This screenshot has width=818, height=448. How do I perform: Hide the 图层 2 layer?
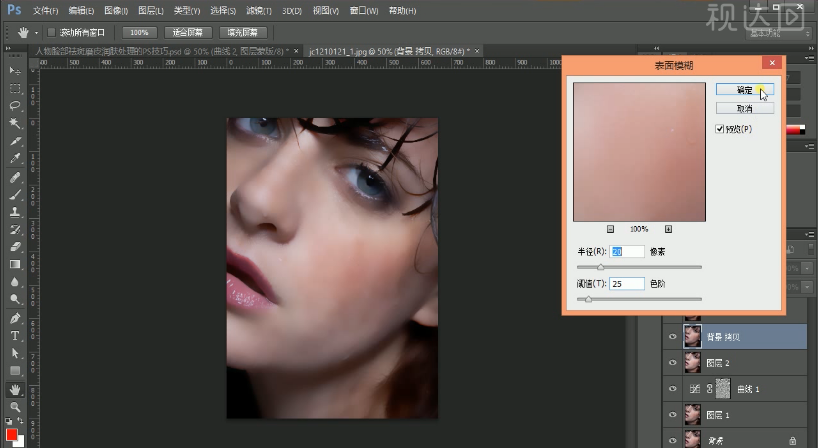[x=672, y=363]
